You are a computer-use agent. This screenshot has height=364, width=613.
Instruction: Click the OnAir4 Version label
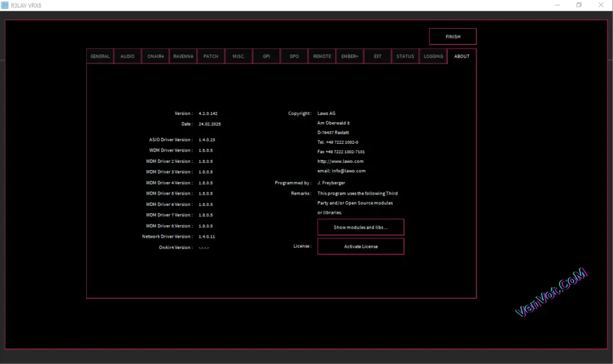[176, 247]
